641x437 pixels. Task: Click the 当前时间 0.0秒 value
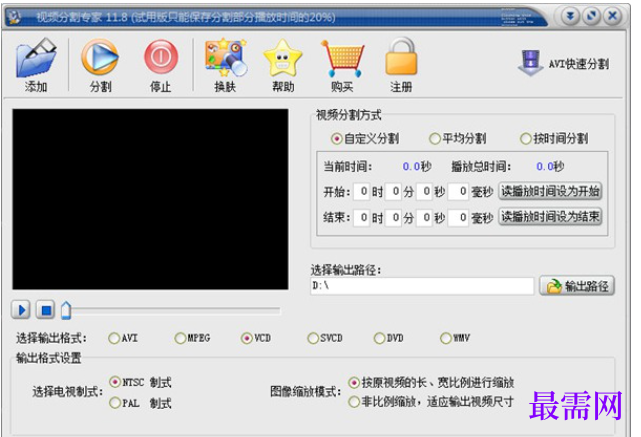pyautogui.click(x=417, y=166)
